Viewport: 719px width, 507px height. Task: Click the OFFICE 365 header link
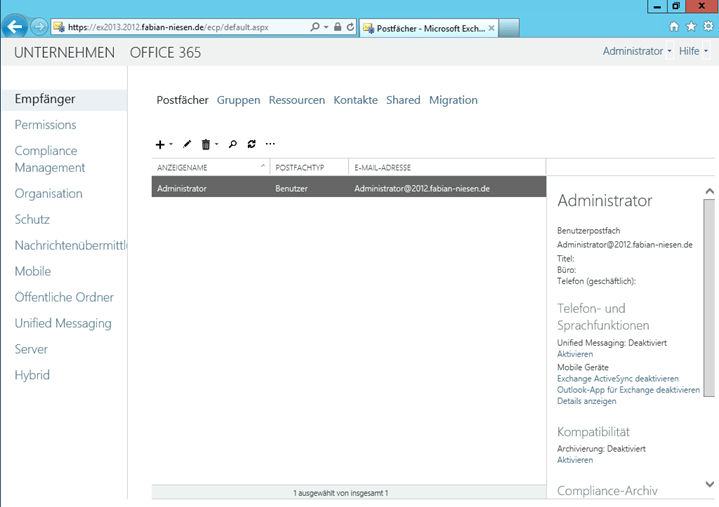tap(165, 53)
